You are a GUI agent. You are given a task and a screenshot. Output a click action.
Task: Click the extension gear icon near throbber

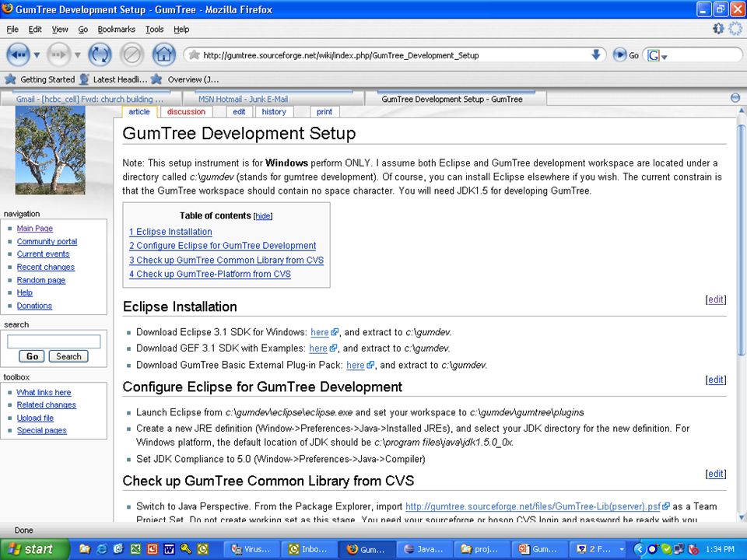[x=718, y=29]
